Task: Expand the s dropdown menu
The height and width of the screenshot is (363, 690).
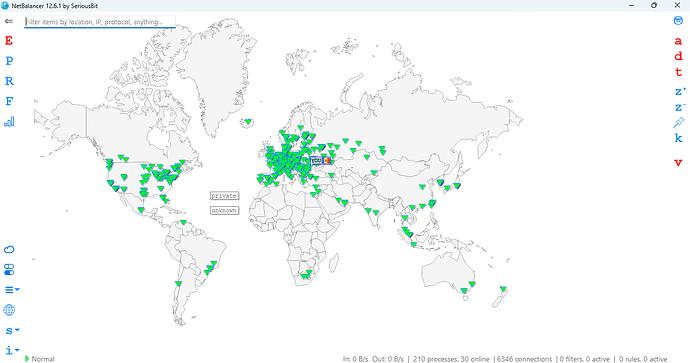Action: tap(12, 330)
